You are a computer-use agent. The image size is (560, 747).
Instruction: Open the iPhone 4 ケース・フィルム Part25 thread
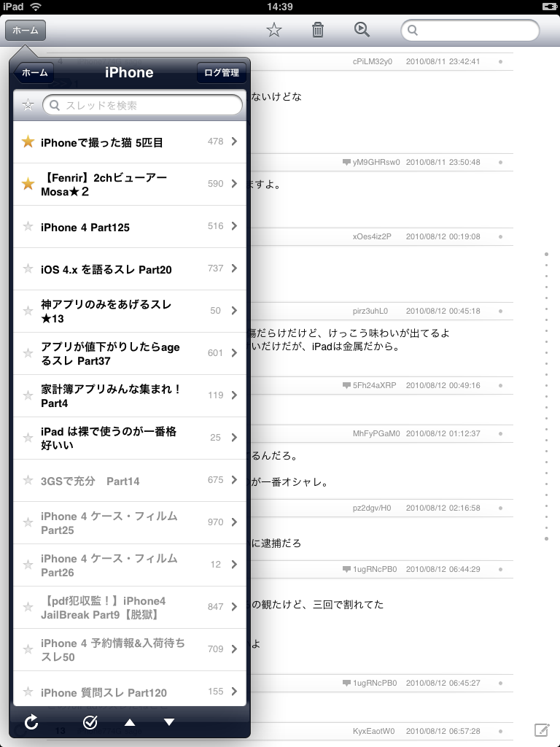pos(130,522)
